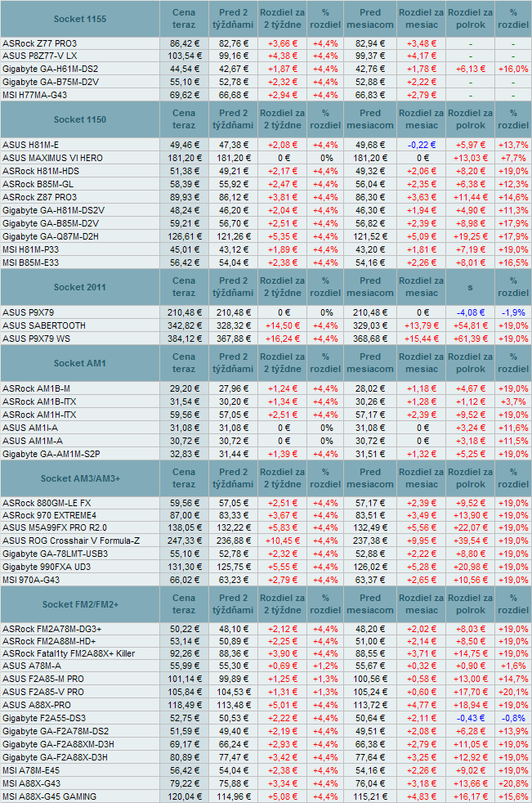532x803 pixels.
Task: Click the ASRock 970 EXTREME4 row name
Action: pos(49,515)
